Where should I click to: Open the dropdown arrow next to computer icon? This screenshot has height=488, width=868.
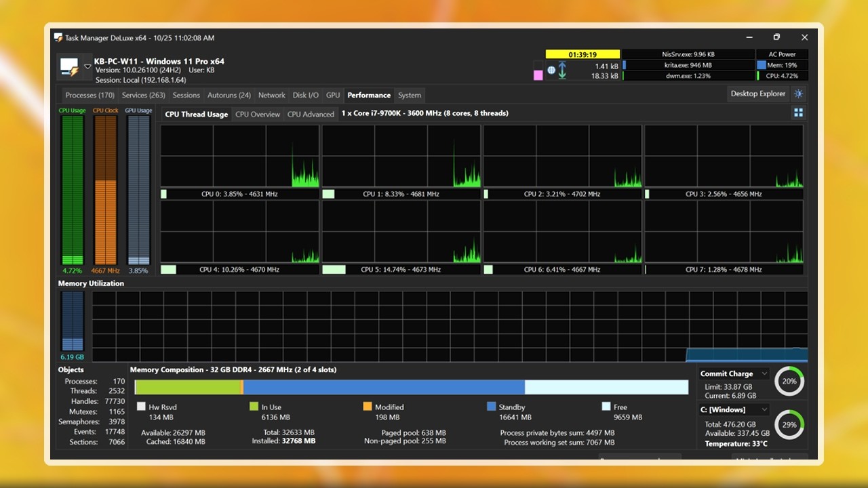(88, 66)
